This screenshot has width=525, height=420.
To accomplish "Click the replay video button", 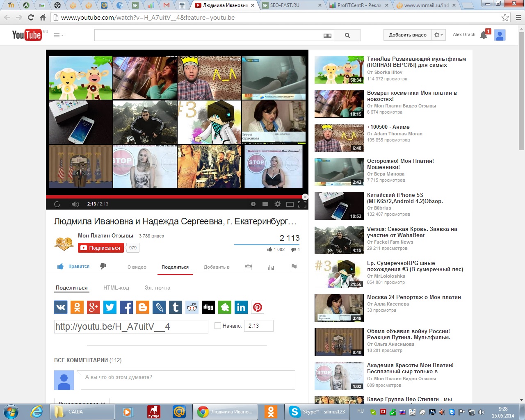I will (57, 204).
